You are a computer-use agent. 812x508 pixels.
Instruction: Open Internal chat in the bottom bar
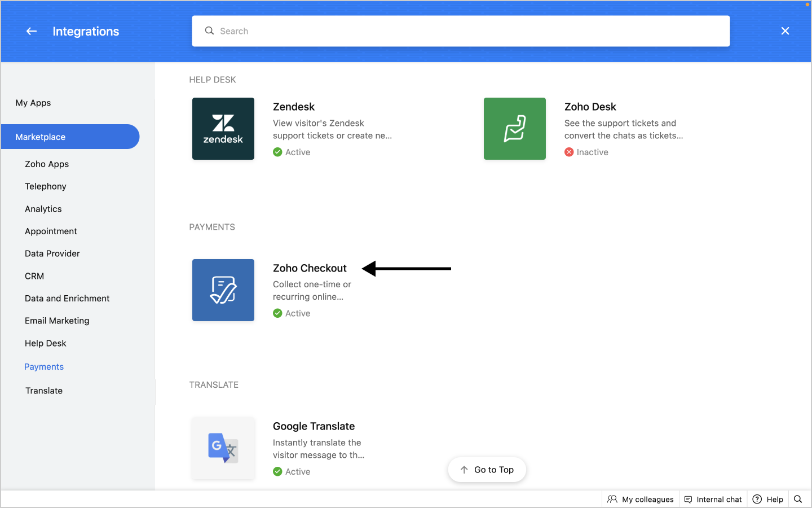click(713, 499)
